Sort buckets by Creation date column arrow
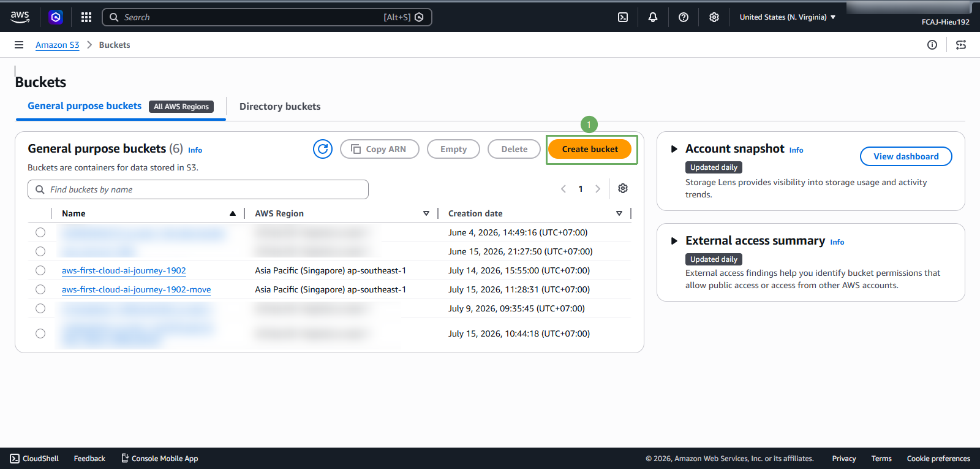Image resolution: width=980 pixels, height=469 pixels. coord(619,213)
